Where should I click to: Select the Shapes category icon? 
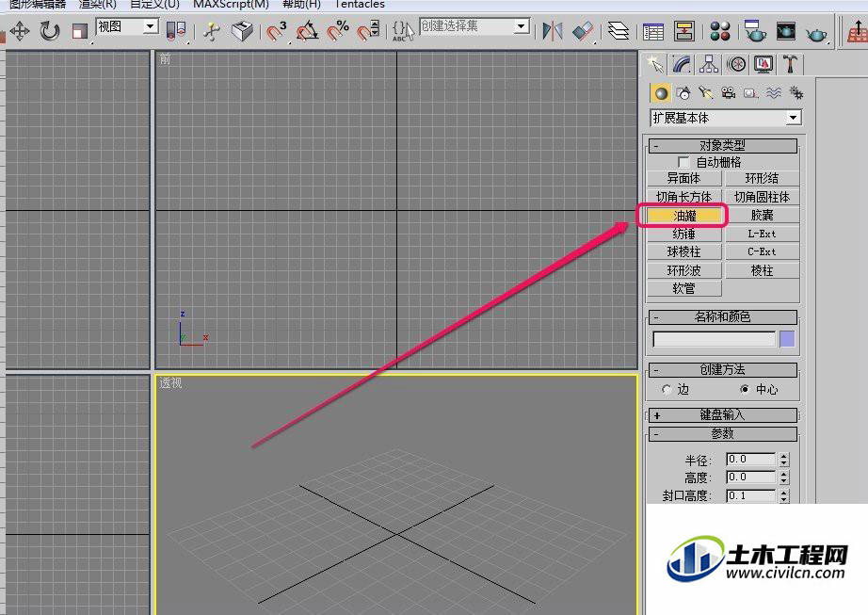pyautogui.click(x=683, y=93)
